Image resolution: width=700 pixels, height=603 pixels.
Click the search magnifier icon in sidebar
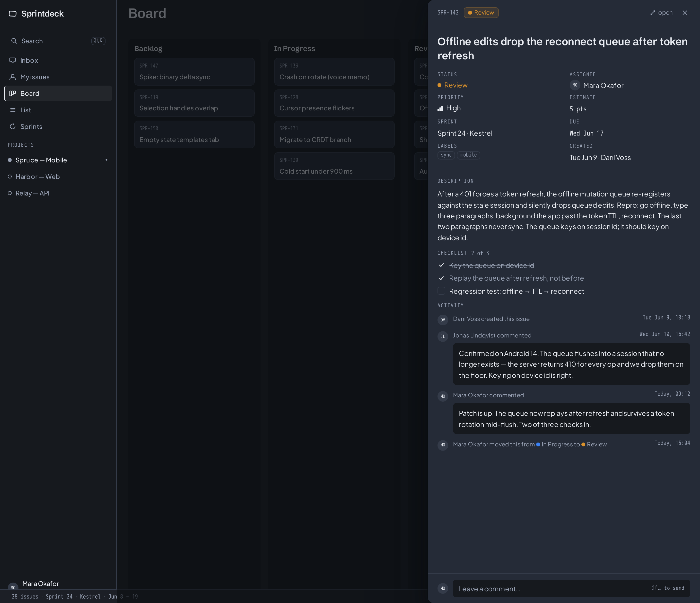14,41
